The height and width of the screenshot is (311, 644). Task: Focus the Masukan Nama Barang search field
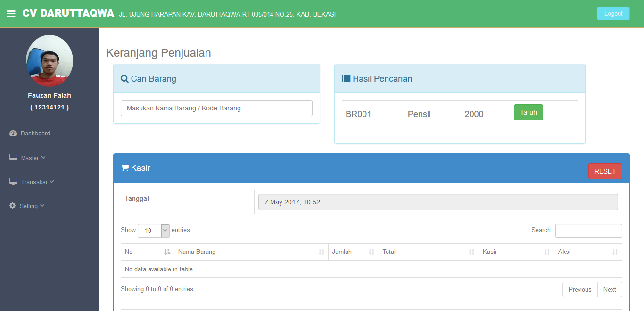click(x=216, y=108)
